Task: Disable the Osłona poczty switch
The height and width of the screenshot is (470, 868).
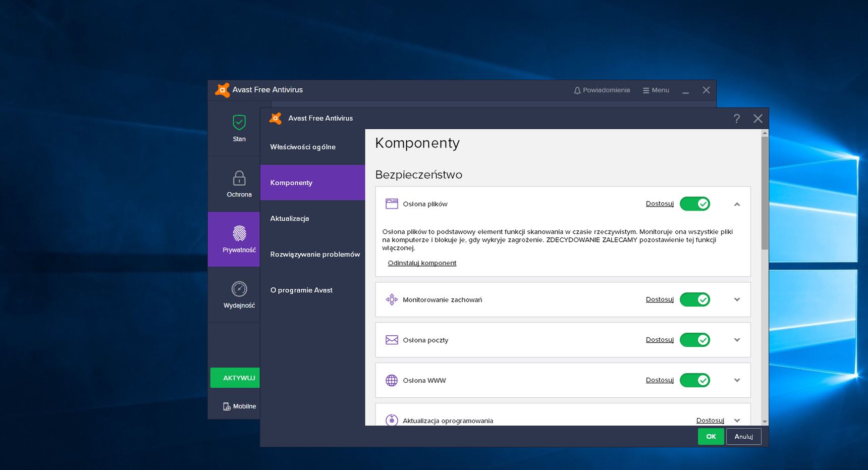Action: pos(695,340)
